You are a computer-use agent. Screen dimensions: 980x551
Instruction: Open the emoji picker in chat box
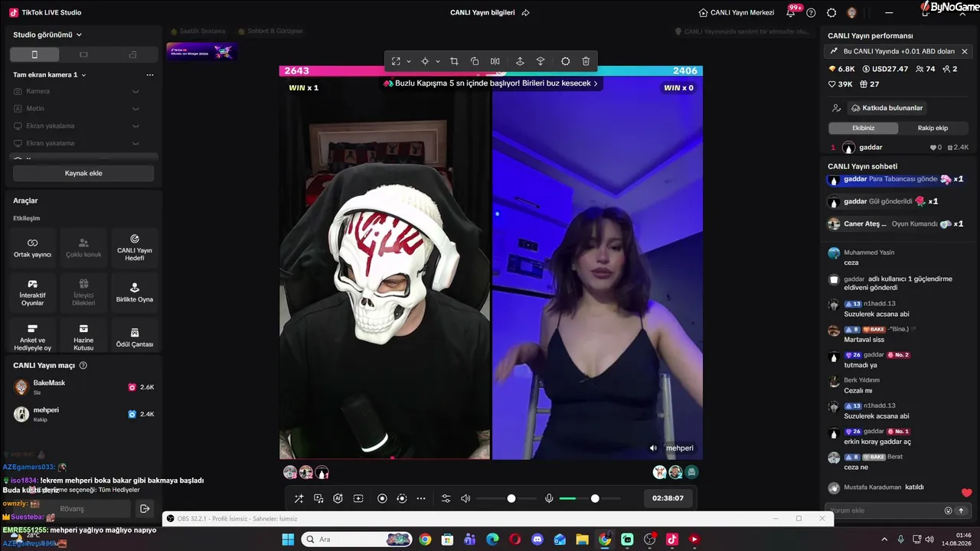(x=949, y=510)
